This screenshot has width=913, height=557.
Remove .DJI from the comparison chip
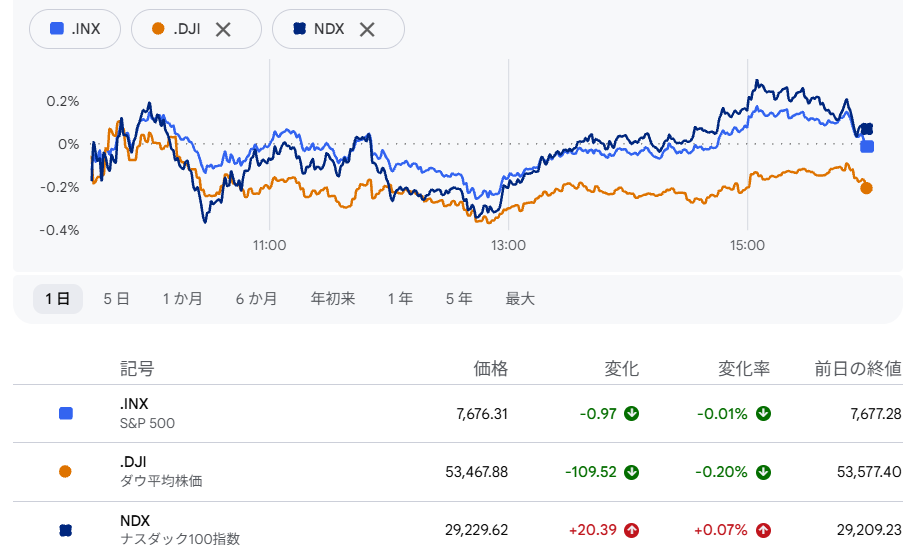223,29
